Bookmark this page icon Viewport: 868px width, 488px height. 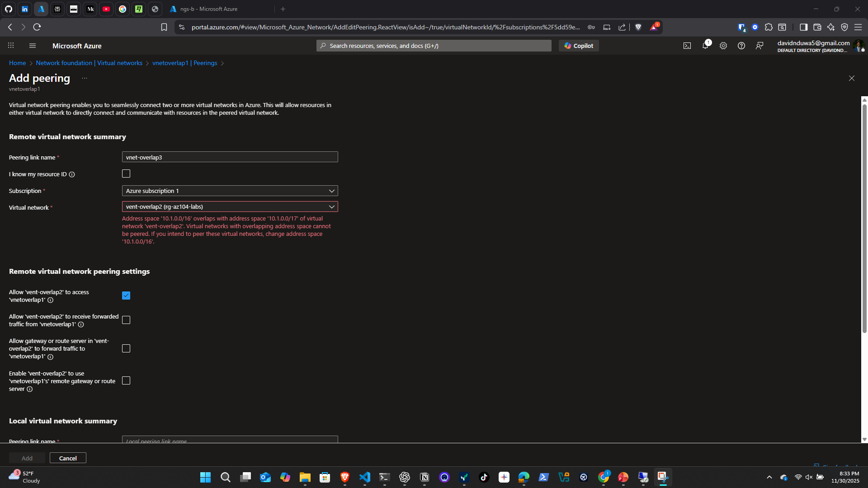(x=164, y=27)
